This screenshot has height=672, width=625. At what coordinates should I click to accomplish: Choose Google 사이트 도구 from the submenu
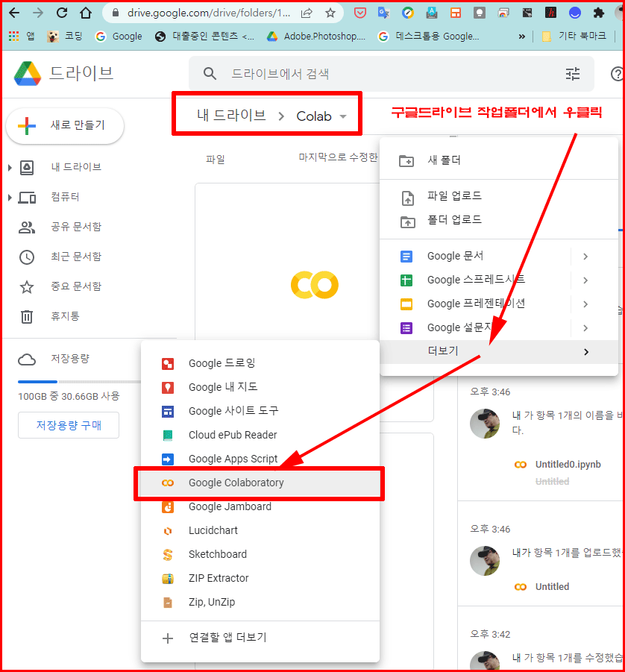pos(260,412)
